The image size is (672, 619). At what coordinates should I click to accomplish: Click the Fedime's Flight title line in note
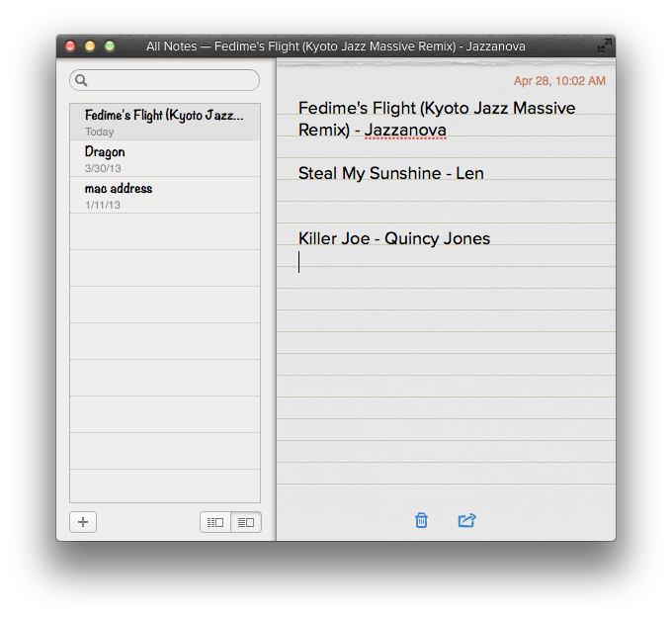[437, 119]
